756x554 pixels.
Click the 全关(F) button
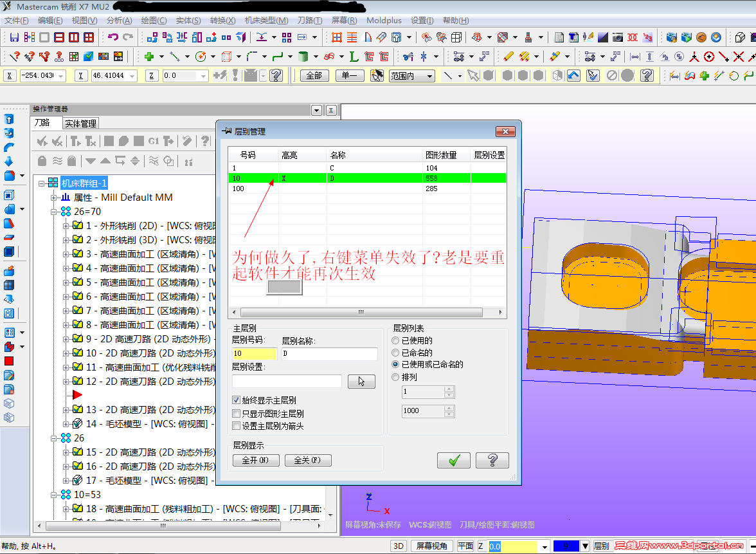click(308, 461)
